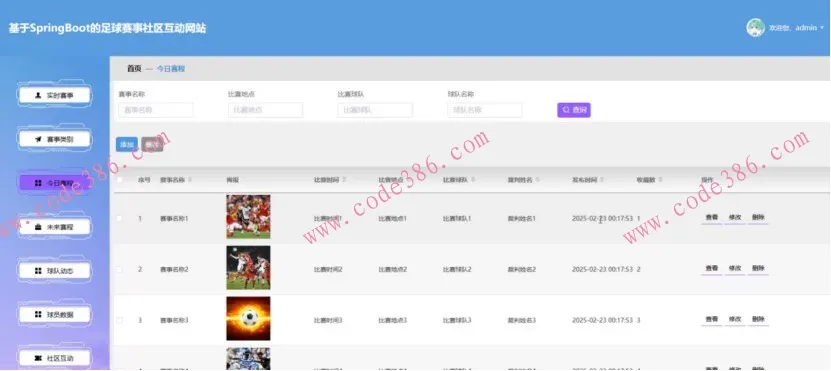This screenshot has height=371, width=831.
Task: Sort by the 赛事名称 column arrows
Action: [x=190, y=180]
